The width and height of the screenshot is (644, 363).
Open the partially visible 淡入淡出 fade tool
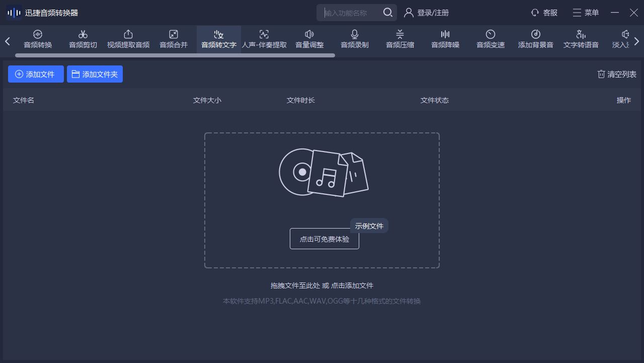(621, 39)
